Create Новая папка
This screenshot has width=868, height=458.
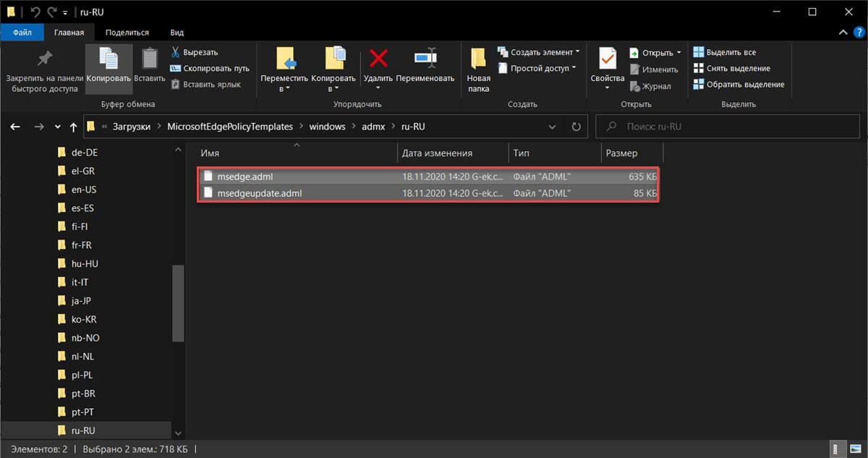pos(478,70)
